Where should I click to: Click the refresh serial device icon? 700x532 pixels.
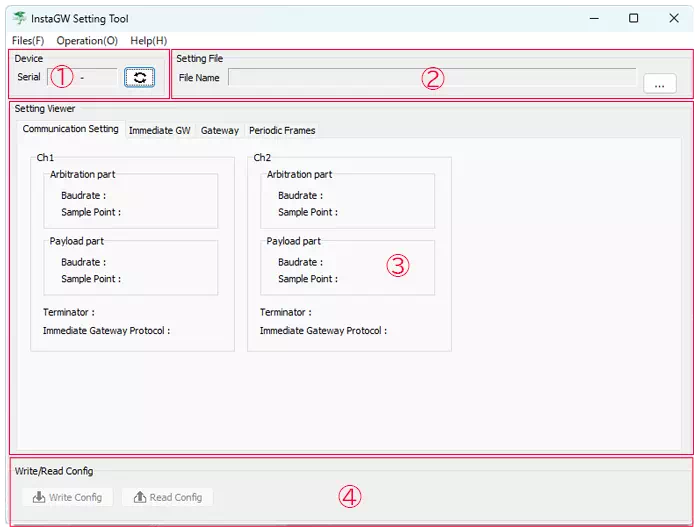140,78
